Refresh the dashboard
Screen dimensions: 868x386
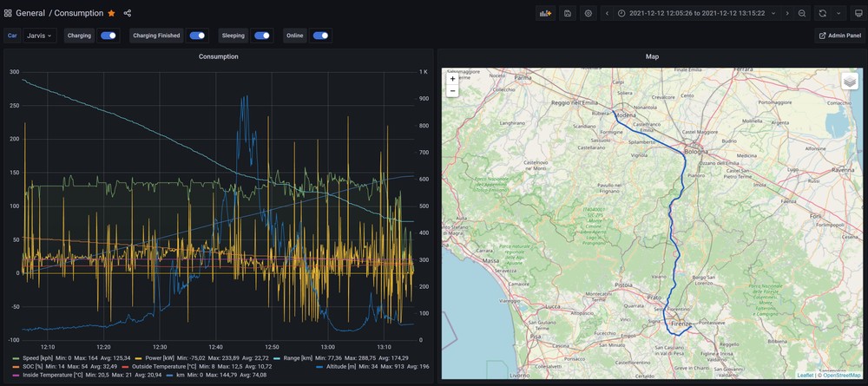[x=821, y=13]
